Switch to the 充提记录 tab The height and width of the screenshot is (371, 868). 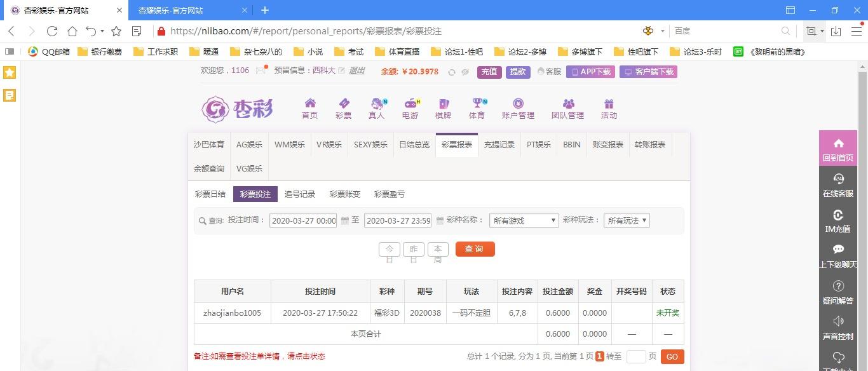[x=499, y=145]
